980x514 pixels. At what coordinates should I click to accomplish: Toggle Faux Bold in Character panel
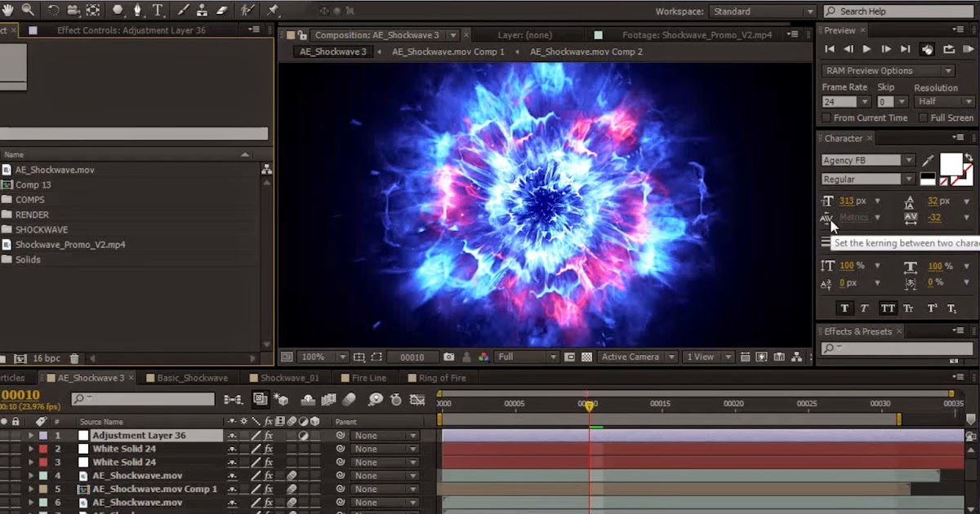844,308
